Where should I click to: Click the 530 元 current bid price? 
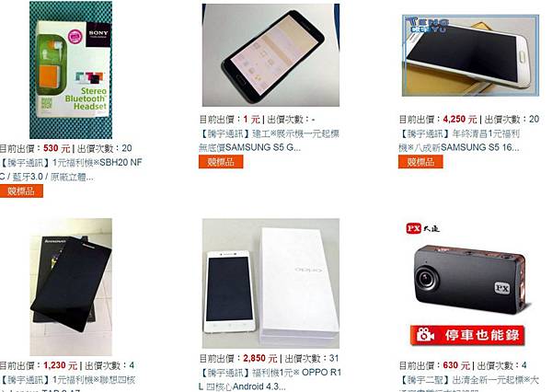(x=57, y=148)
